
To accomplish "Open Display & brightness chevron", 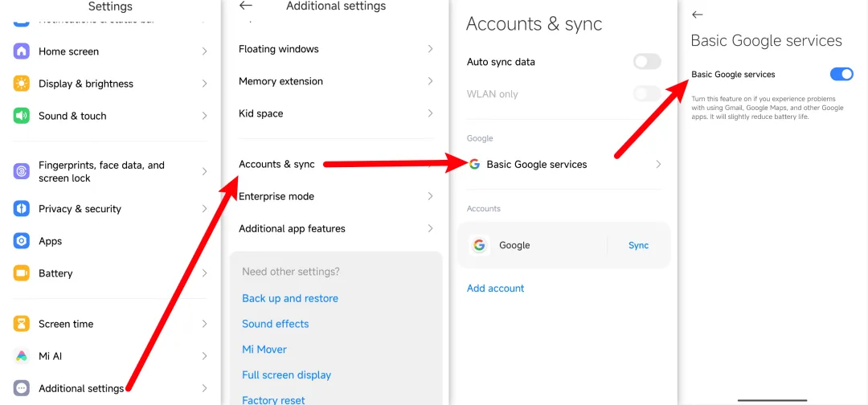I will pos(204,84).
